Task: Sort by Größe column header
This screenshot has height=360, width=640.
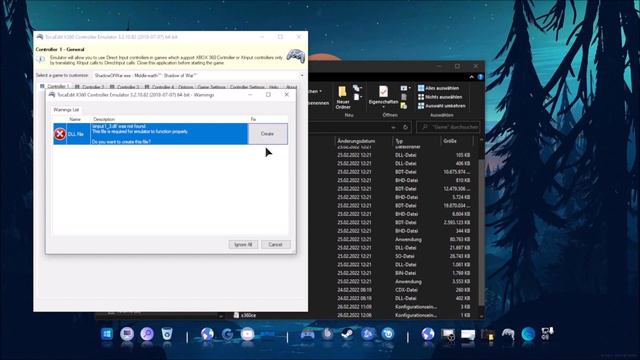Action: (456, 141)
